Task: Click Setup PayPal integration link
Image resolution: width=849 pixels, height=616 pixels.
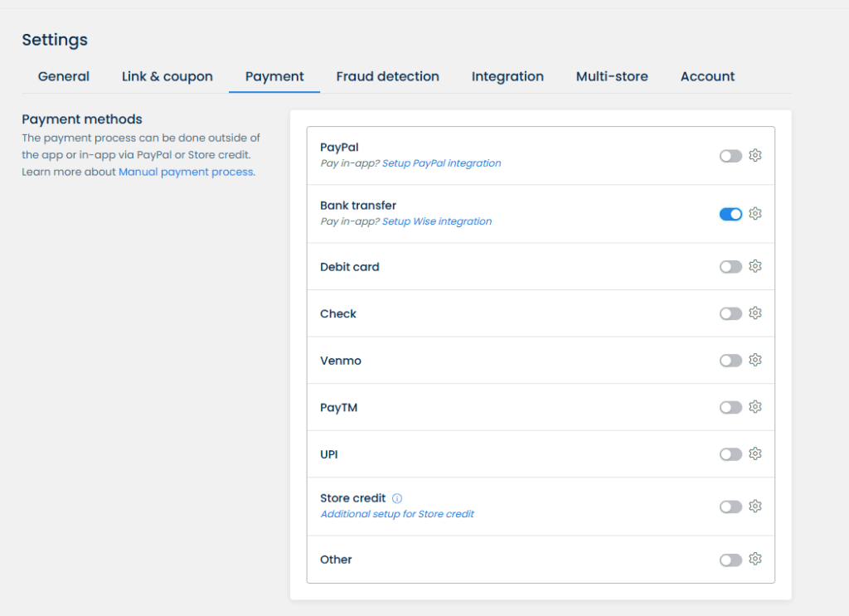Action: (x=441, y=163)
